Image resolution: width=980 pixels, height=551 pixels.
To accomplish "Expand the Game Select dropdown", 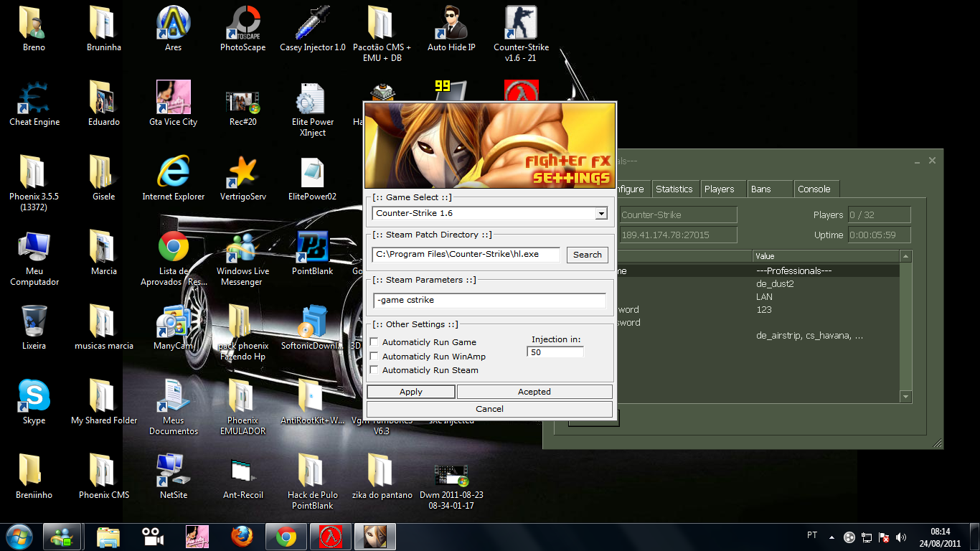I will click(601, 213).
